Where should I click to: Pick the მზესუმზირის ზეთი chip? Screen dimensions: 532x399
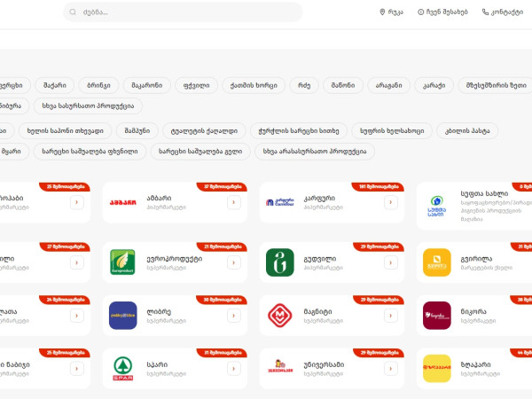click(496, 85)
